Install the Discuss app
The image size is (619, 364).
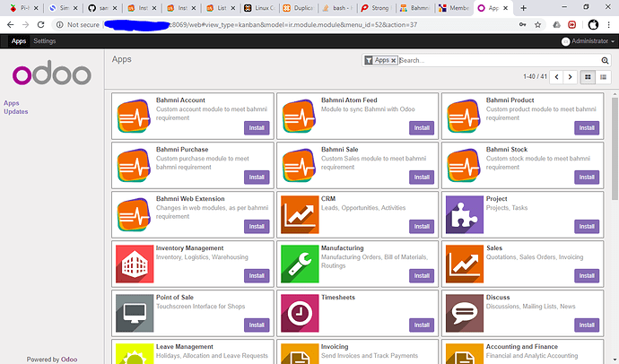[587, 325]
